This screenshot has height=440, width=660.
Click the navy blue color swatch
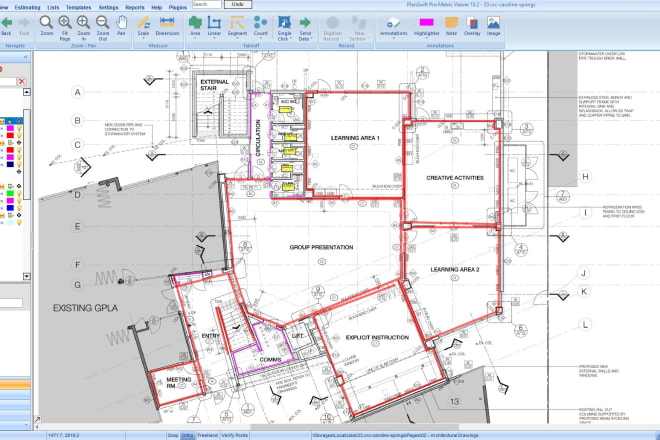click(10, 164)
